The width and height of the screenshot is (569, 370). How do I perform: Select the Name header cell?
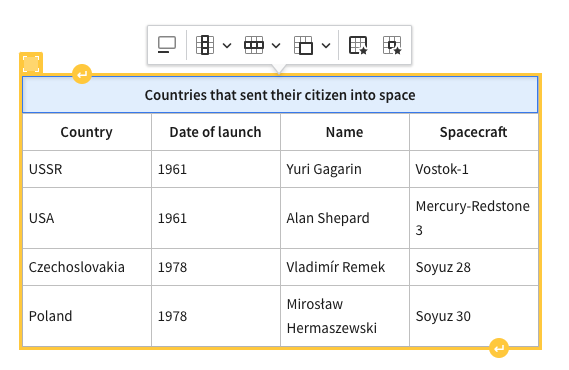coord(345,132)
